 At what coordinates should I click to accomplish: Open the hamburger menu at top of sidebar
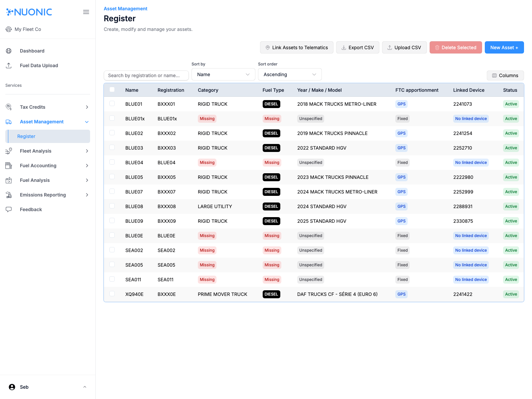coord(86,12)
